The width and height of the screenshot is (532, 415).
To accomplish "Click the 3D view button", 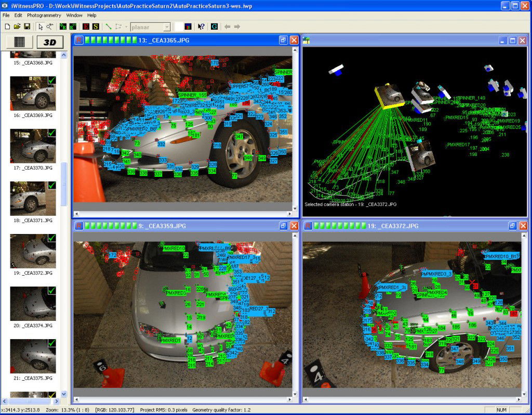I will 50,42.
